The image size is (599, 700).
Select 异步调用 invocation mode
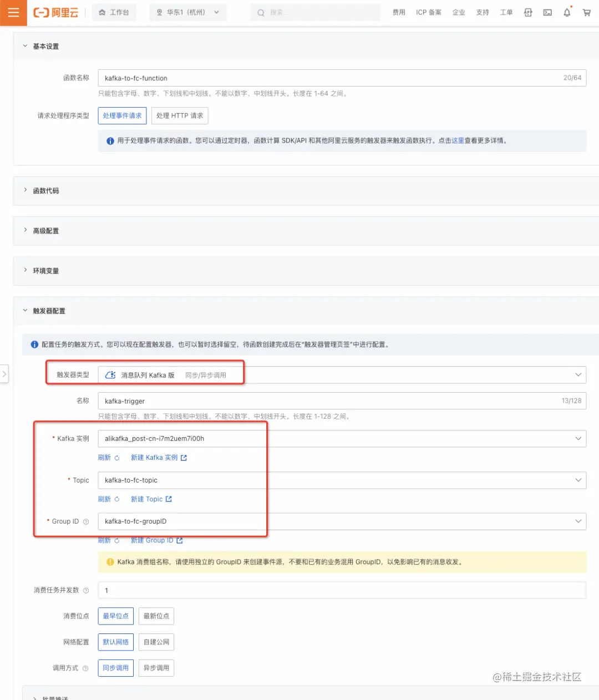point(156,668)
